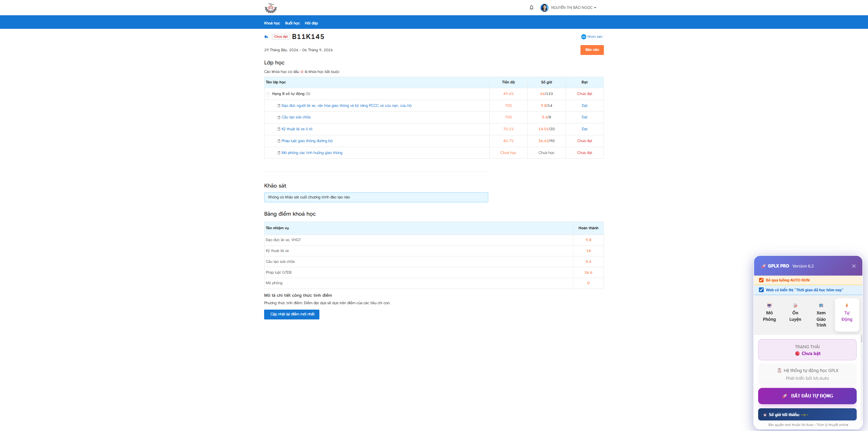Close the GPLX PRO panel
This screenshot has width=868, height=431.
[854, 266]
